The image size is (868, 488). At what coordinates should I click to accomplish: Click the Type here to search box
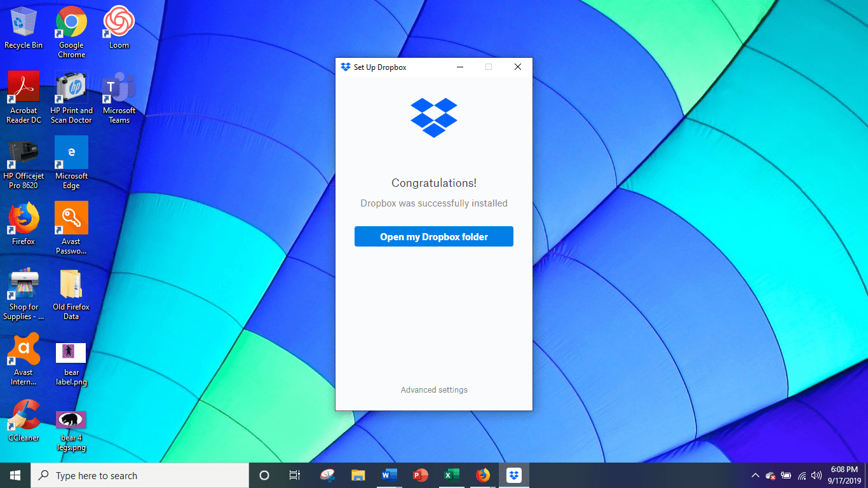(140, 475)
